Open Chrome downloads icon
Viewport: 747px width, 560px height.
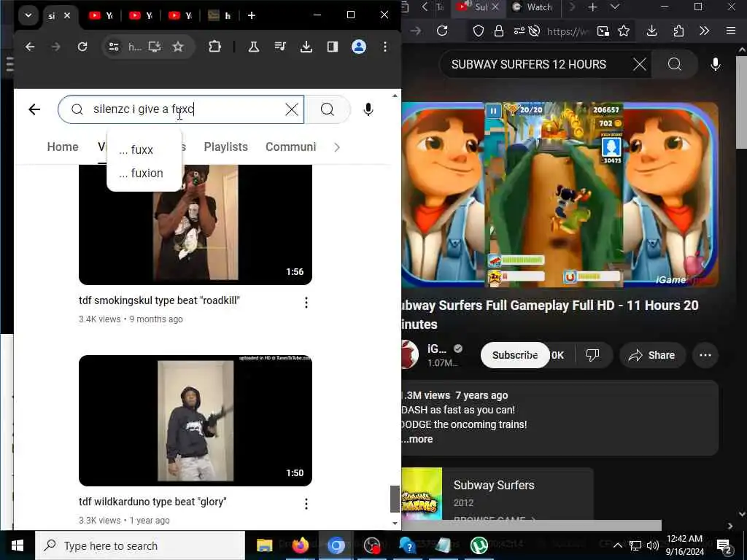click(306, 47)
